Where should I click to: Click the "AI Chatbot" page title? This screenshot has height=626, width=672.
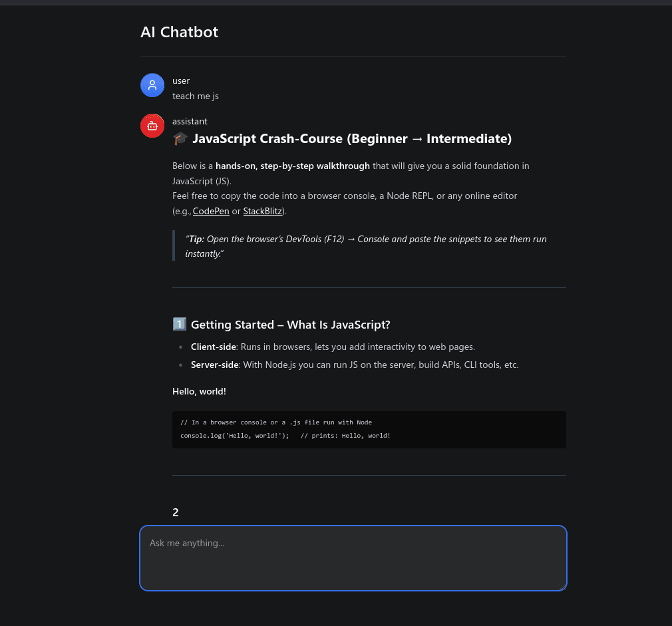click(179, 32)
